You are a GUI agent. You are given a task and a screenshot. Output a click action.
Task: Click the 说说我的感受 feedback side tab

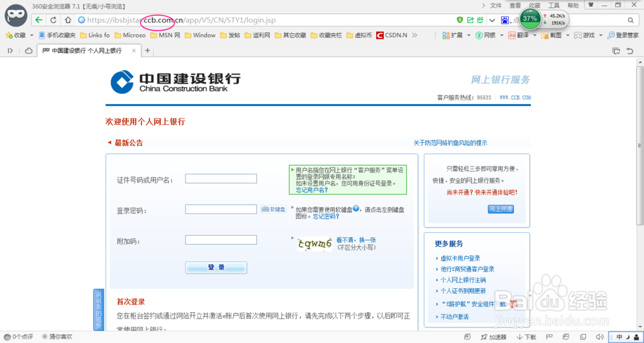tap(98, 309)
